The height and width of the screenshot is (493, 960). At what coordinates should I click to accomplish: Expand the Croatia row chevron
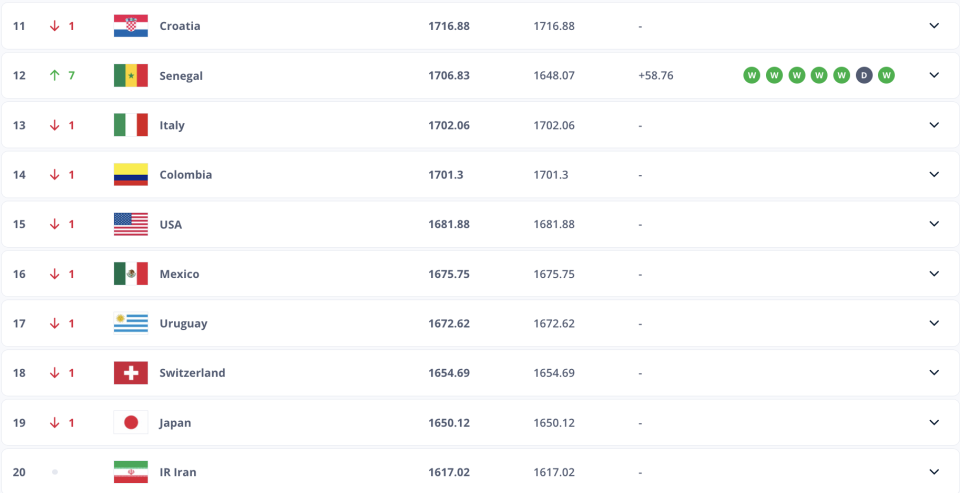click(934, 26)
